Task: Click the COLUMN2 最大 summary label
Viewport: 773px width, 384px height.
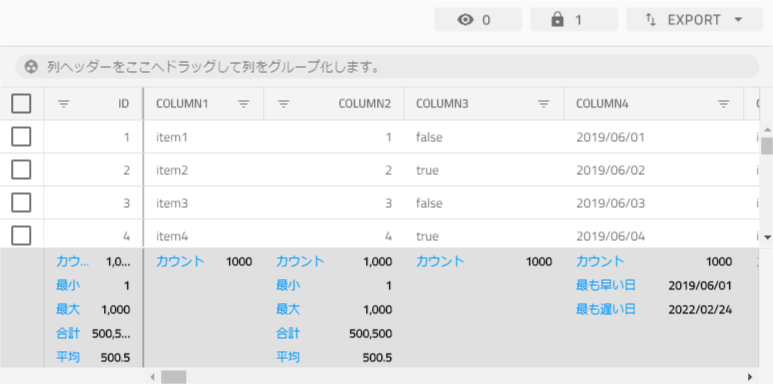Action: (x=288, y=309)
